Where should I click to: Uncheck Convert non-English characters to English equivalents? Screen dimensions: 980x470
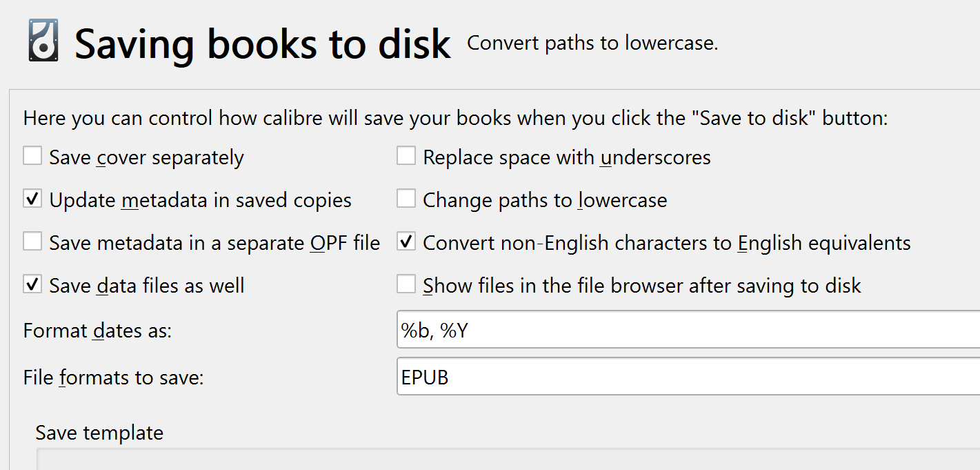tap(406, 242)
